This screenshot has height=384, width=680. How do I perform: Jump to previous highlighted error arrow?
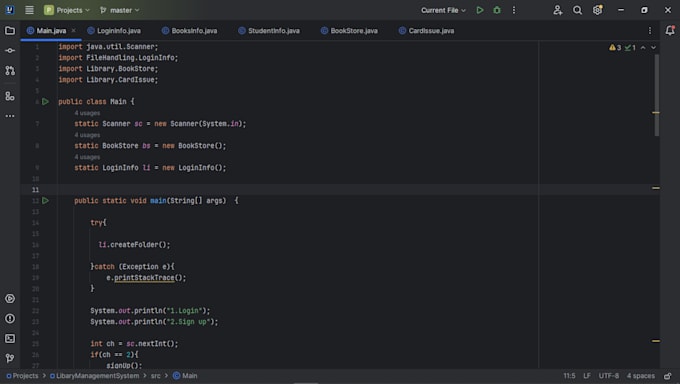643,48
